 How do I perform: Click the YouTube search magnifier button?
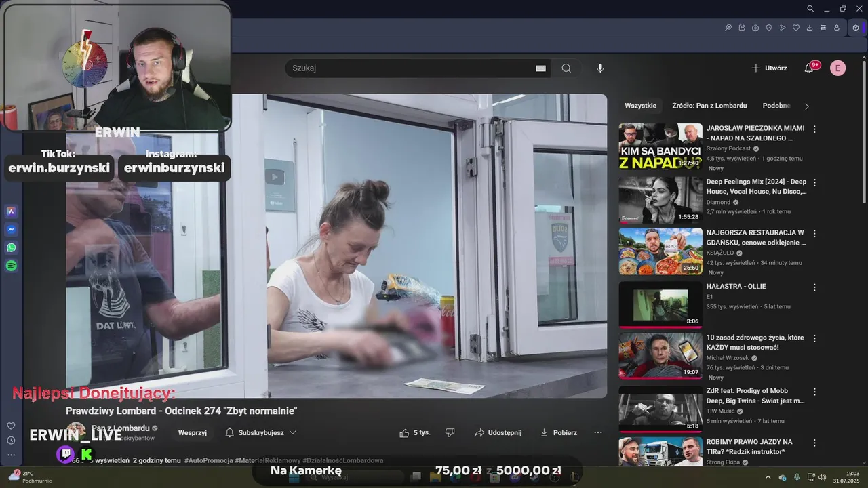[566, 68]
